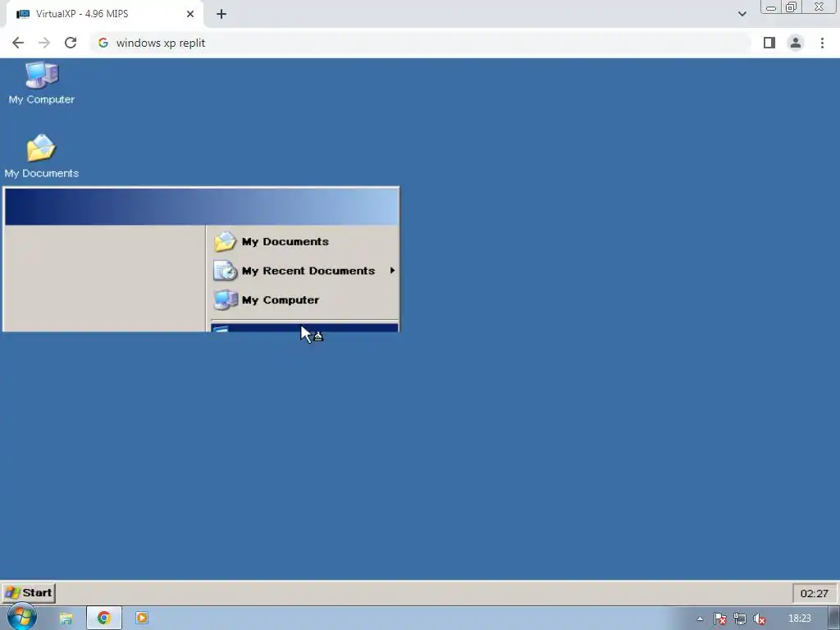Reload the VirtualXP page

tap(71, 43)
